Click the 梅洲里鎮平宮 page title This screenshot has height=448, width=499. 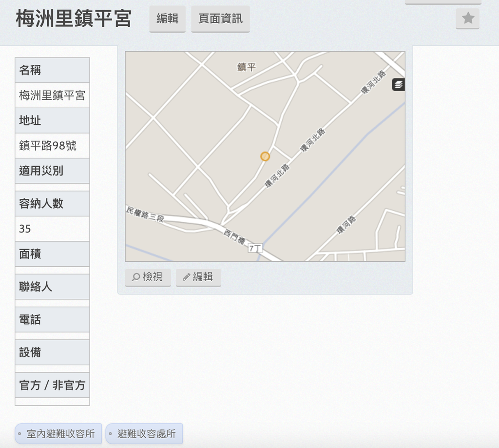[74, 19]
